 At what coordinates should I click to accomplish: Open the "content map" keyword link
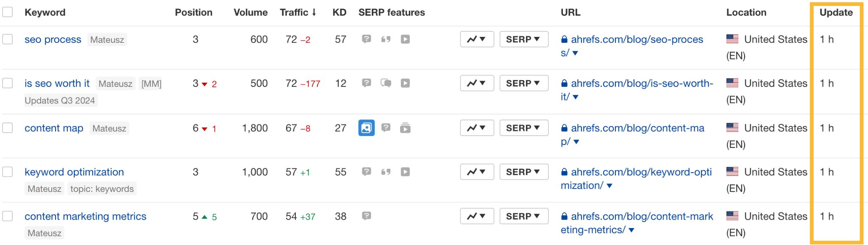tap(54, 128)
